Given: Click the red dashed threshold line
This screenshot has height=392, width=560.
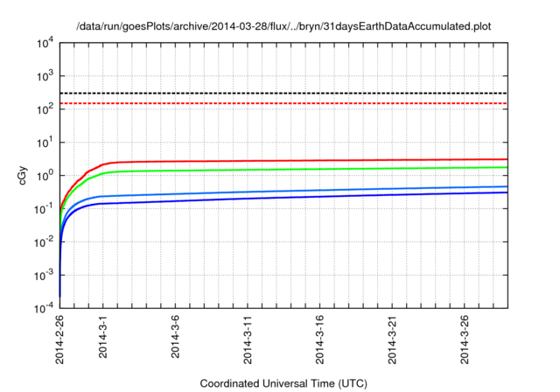Looking at the screenshot, I should point(283,103).
